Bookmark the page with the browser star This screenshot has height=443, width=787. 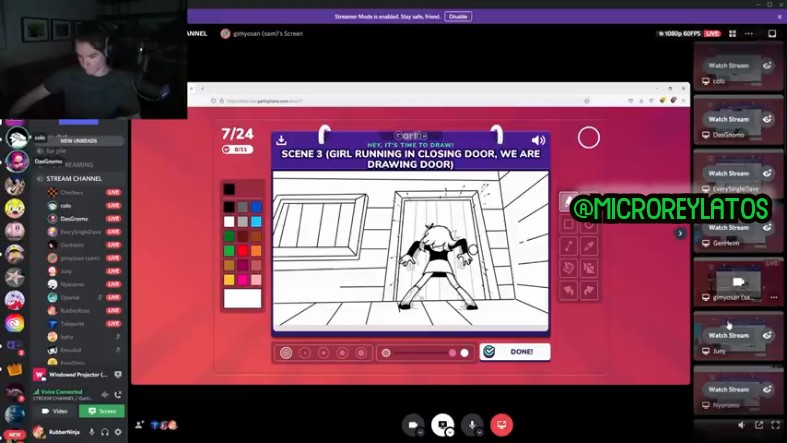(586, 101)
